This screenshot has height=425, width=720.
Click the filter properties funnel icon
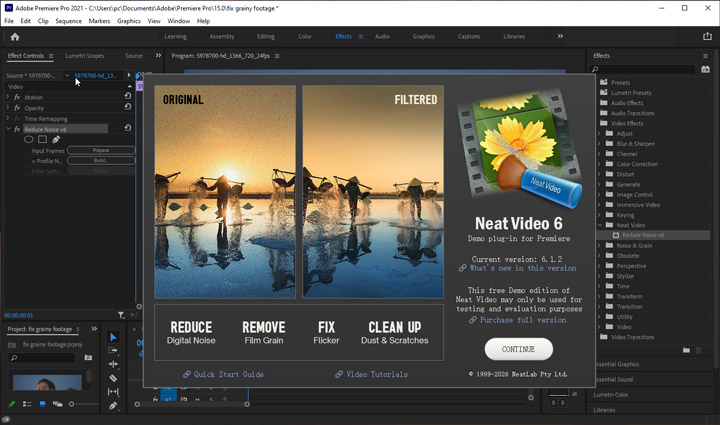[121, 315]
